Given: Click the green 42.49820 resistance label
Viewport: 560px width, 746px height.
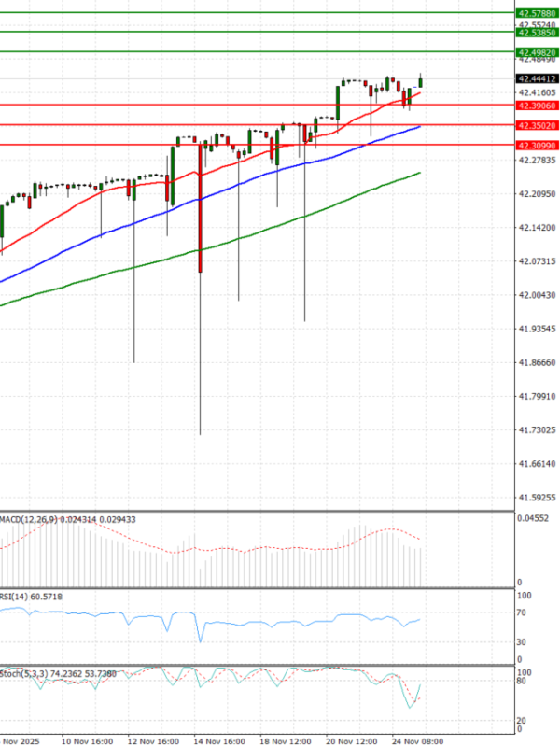Looking at the screenshot, I should (x=537, y=52).
